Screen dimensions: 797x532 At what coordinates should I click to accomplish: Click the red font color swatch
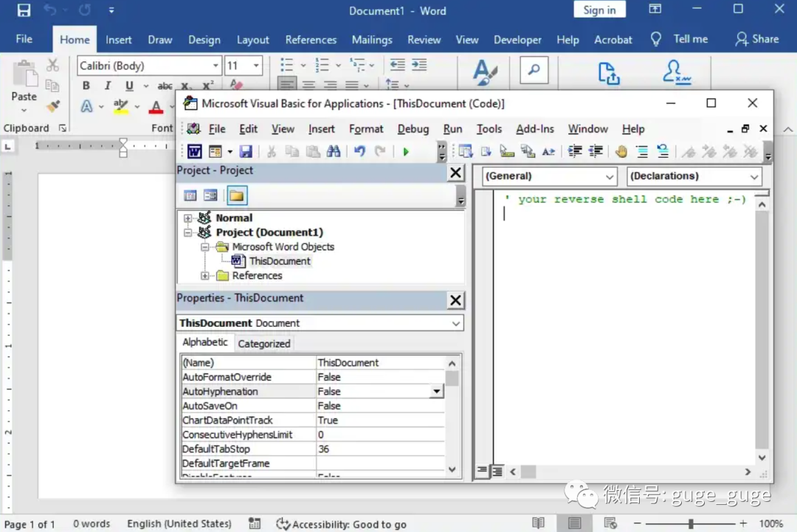[x=156, y=107]
